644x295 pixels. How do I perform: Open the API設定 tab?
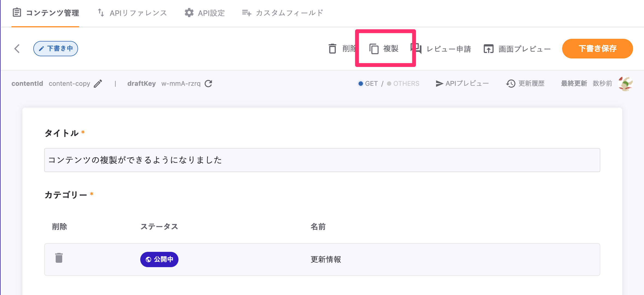[x=205, y=13]
